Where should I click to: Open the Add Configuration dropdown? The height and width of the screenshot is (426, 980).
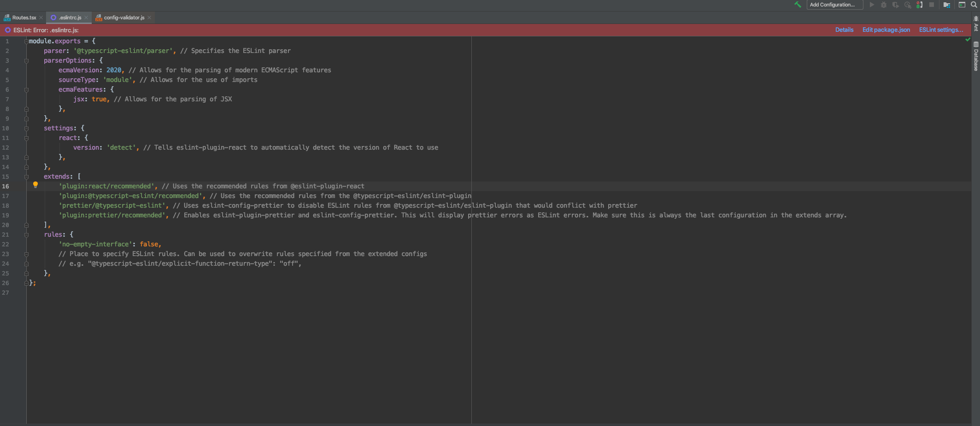point(834,5)
